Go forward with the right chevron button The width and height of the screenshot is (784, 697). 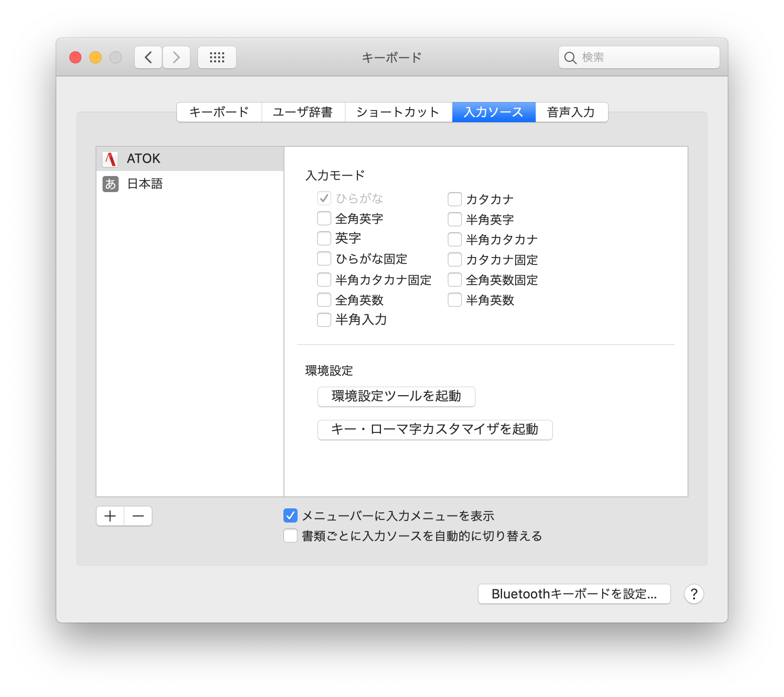(x=176, y=57)
